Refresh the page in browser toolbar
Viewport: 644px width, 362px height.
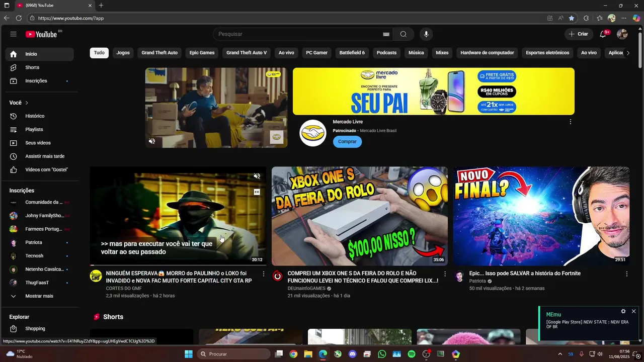[x=19, y=18]
